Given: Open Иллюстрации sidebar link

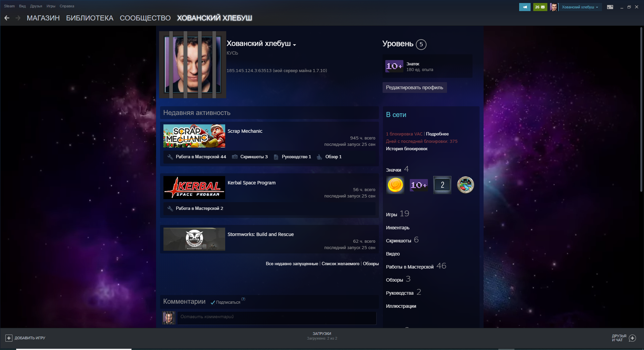Looking at the screenshot, I should (x=401, y=306).
